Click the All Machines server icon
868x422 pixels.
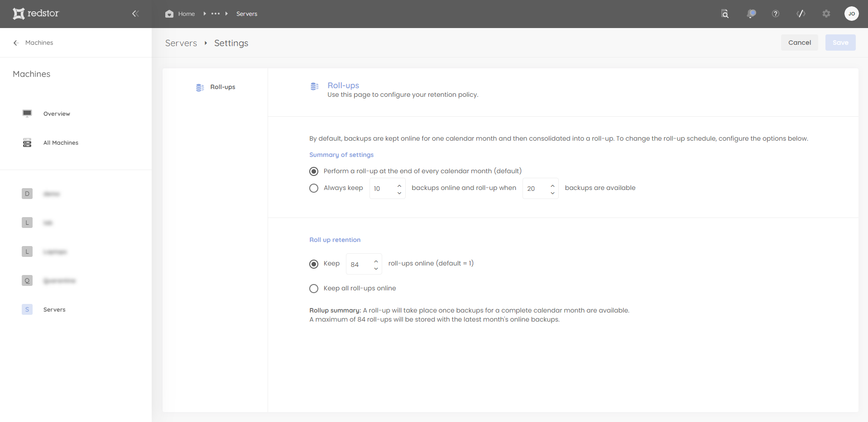(x=27, y=143)
